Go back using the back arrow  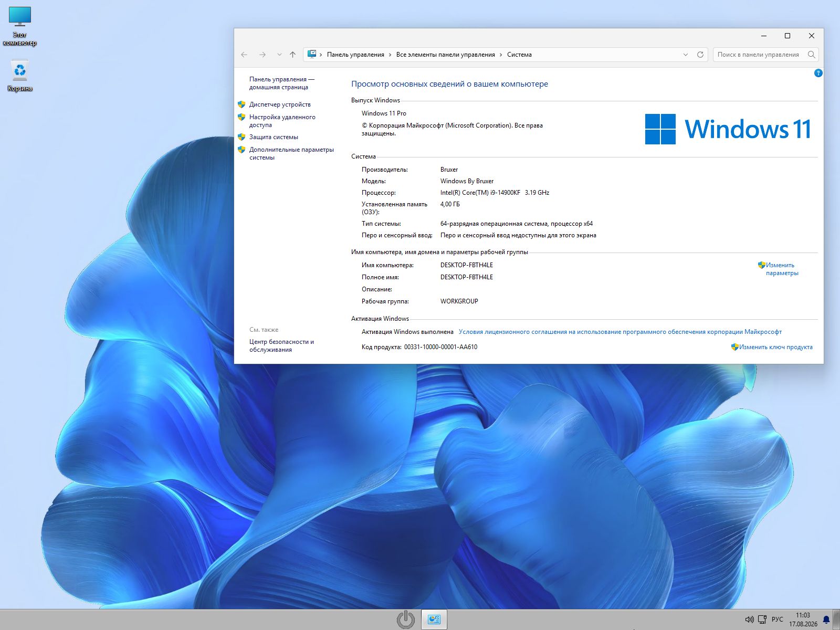[x=244, y=55]
